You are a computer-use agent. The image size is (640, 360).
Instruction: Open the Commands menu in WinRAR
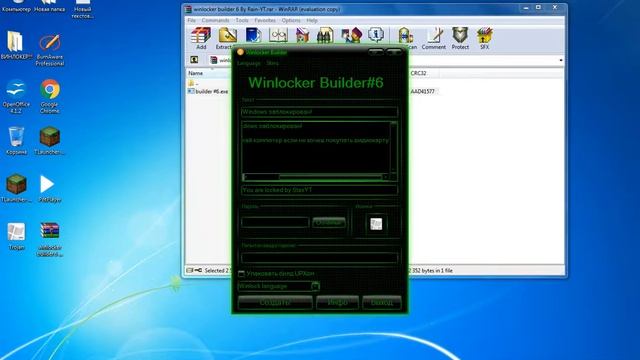click(x=215, y=20)
